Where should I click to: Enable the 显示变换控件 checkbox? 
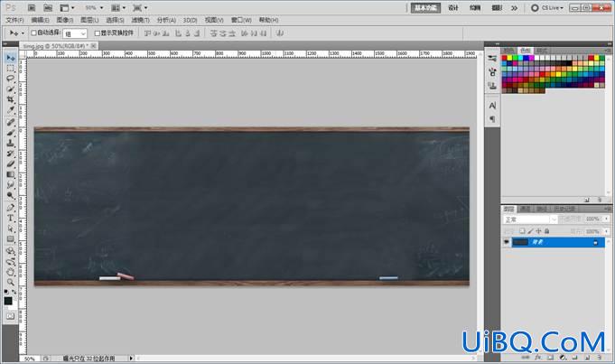(98, 33)
